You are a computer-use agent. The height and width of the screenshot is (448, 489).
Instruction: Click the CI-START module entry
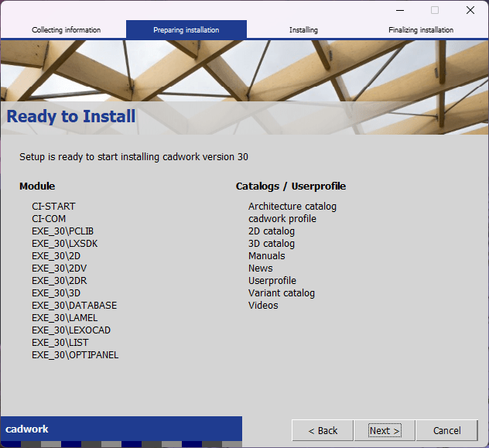(x=53, y=207)
